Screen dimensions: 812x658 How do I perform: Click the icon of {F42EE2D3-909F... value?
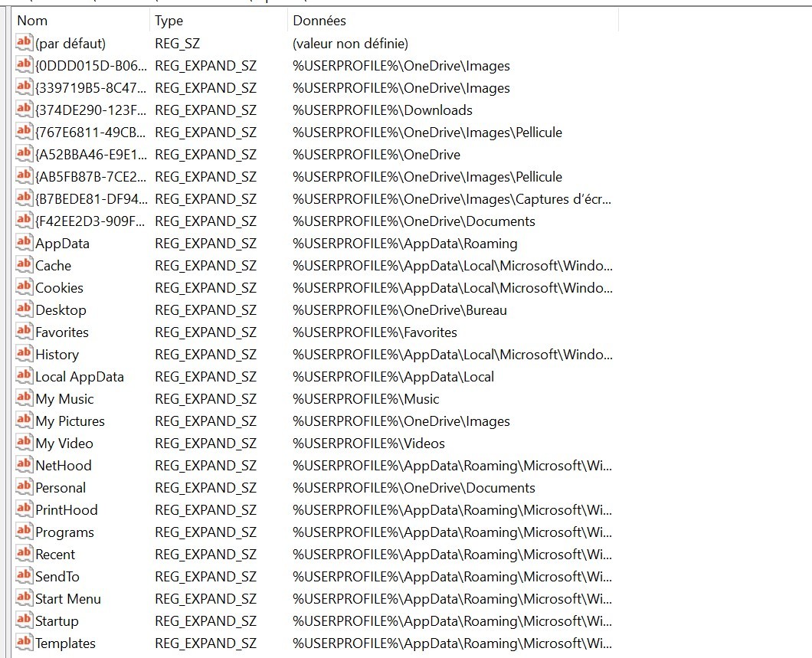(25, 221)
